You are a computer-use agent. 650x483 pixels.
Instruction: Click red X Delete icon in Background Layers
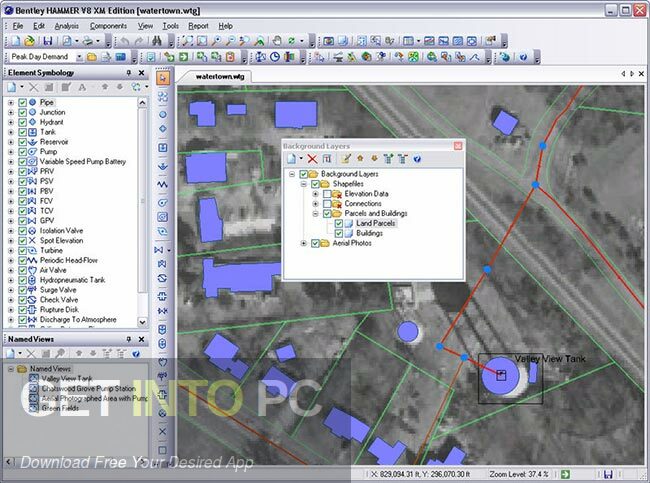pyautogui.click(x=312, y=158)
